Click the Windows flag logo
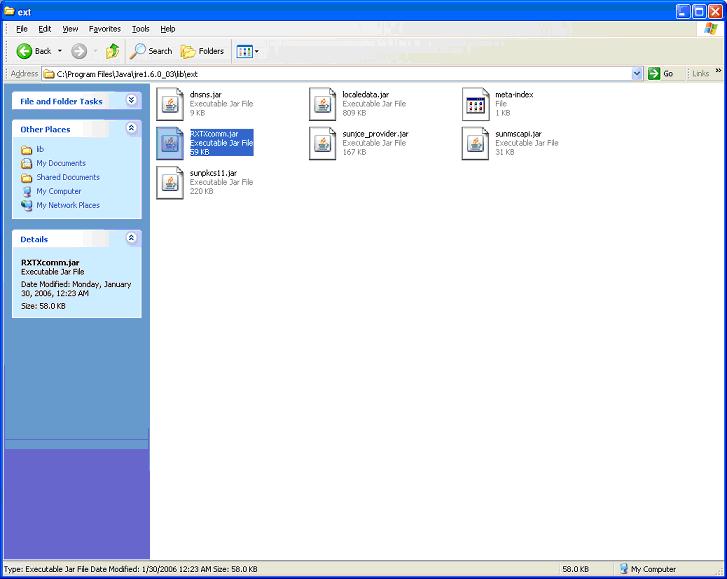Viewport: 727px width, 579px height. pyautogui.click(x=710, y=29)
